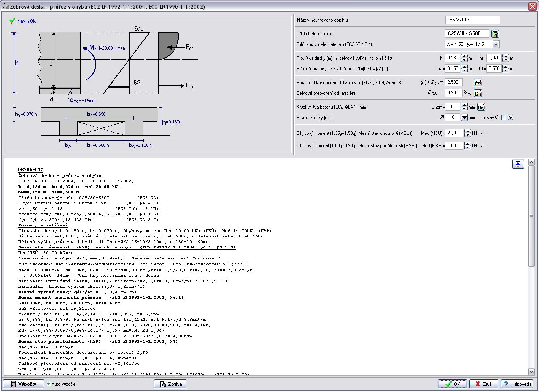Click the Med (MSÚ) 20,00 field

[x=454, y=133]
